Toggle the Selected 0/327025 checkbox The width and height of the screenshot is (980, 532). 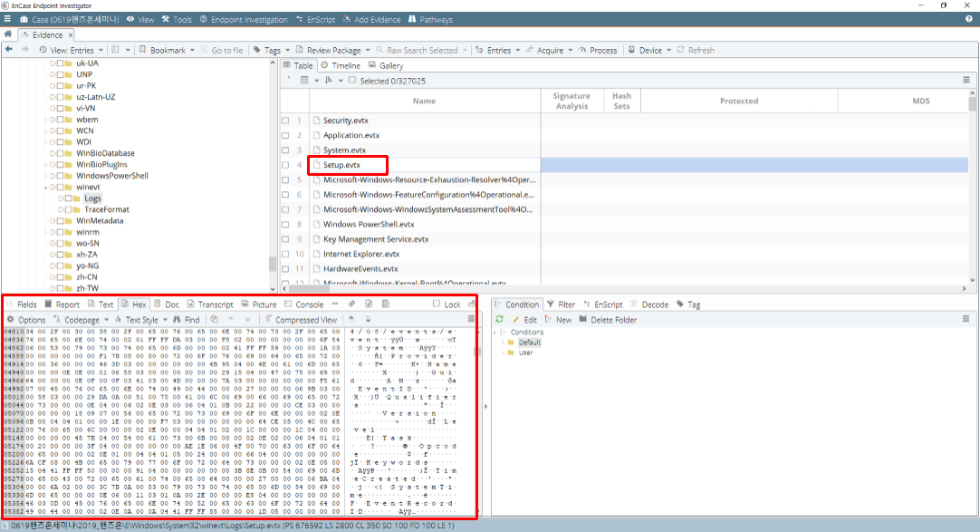point(352,80)
